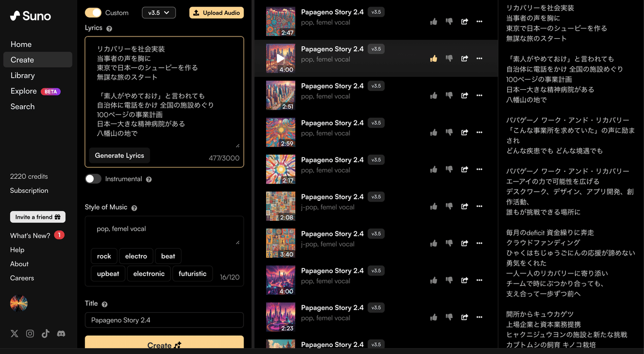Screen dimensions: 644x354
Task: Add the futuristic style tag
Action: [x=193, y=273]
